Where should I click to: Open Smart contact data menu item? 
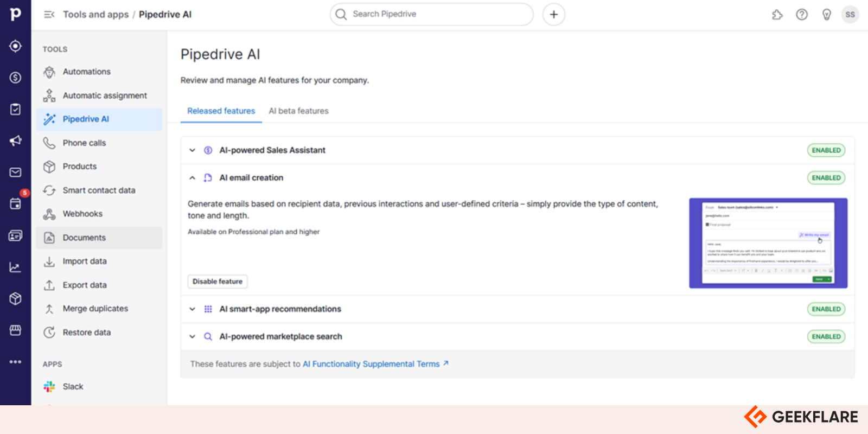click(x=99, y=190)
